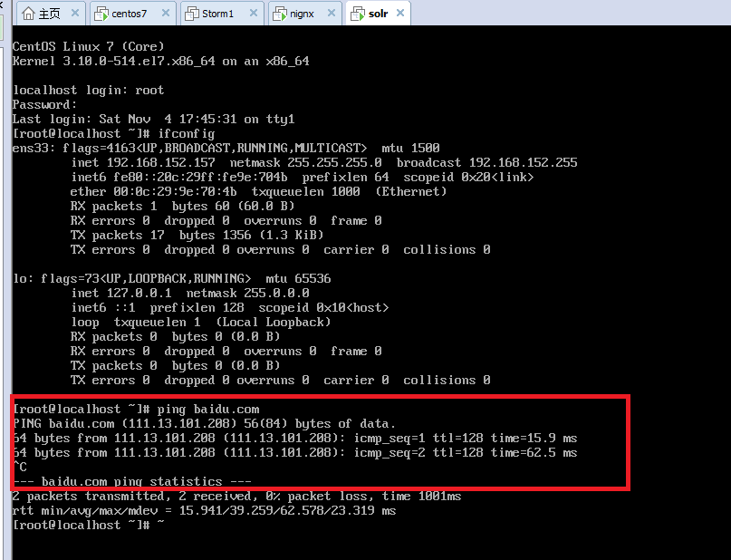Click the 'PING baidu.com (111.13.101.208)' line
Viewport: 731px width, 560px height.
click(204, 424)
